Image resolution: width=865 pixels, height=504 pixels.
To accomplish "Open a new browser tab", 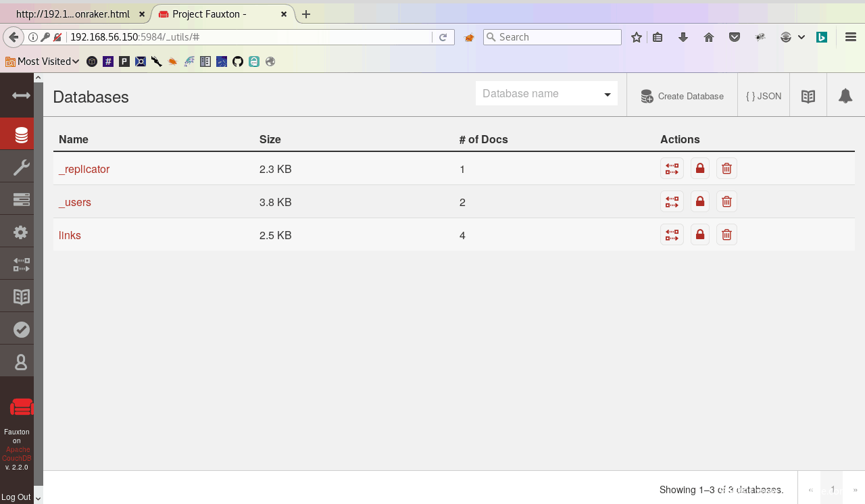I will [306, 14].
